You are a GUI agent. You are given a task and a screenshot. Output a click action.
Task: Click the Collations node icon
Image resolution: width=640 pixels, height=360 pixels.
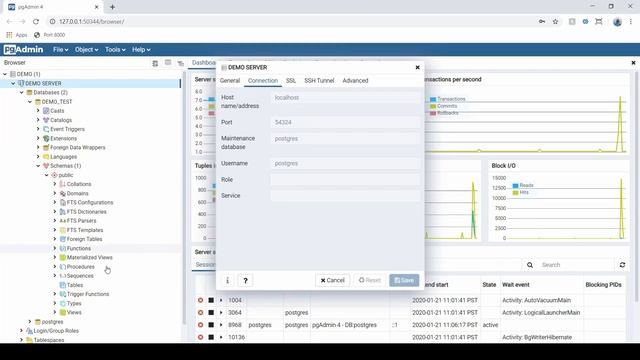(x=62, y=184)
